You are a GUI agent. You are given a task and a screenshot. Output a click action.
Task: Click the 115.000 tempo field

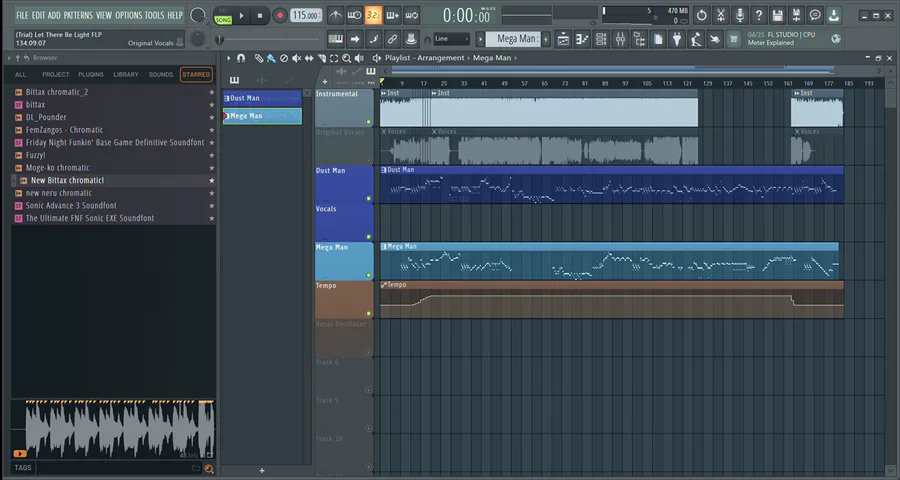(x=305, y=16)
